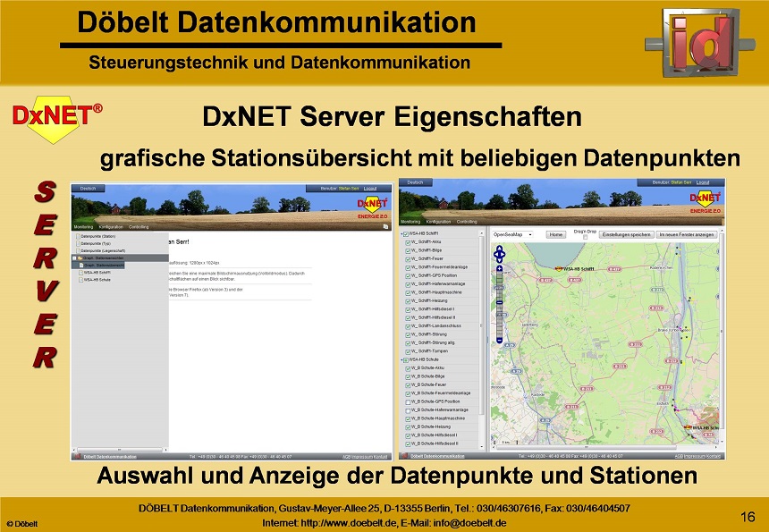Collapse the WSA-HB Schute checkbox group
This screenshot has height=532, width=769.
click(x=401, y=360)
